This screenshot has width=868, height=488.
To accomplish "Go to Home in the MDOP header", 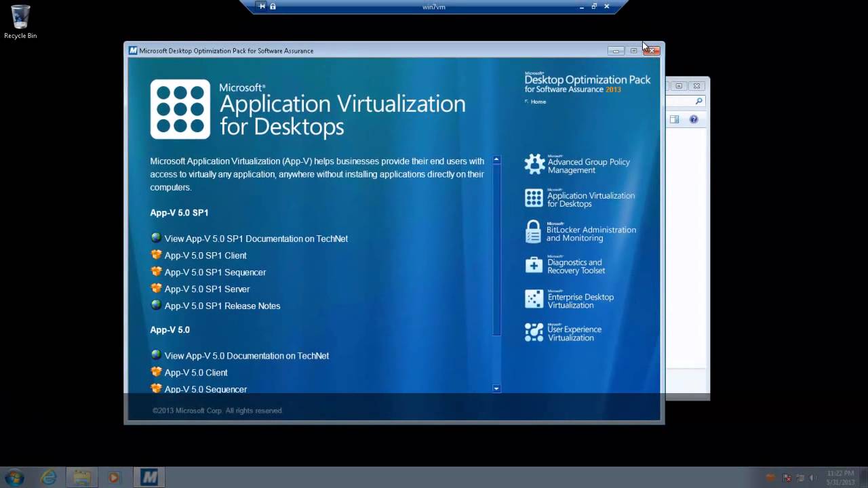I will point(538,102).
